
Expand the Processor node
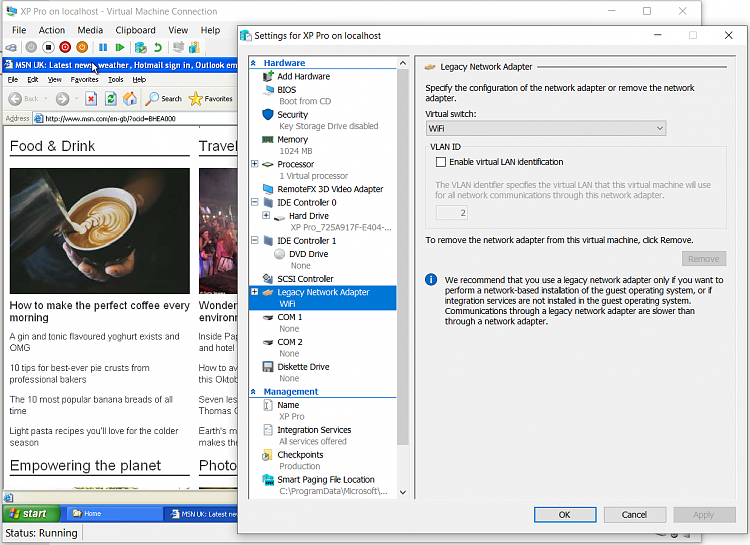pyautogui.click(x=255, y=164)
